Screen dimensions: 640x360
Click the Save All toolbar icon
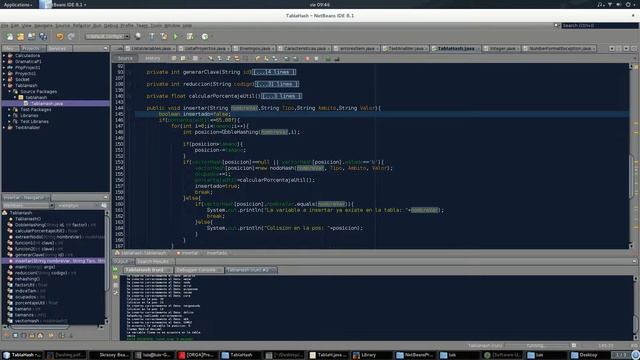pos(43,37)
